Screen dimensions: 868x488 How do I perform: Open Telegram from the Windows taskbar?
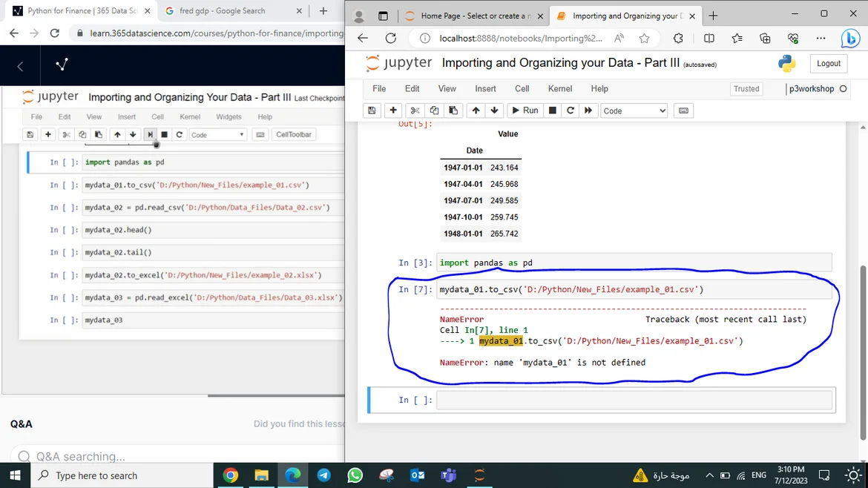click(x=324, y=475)
